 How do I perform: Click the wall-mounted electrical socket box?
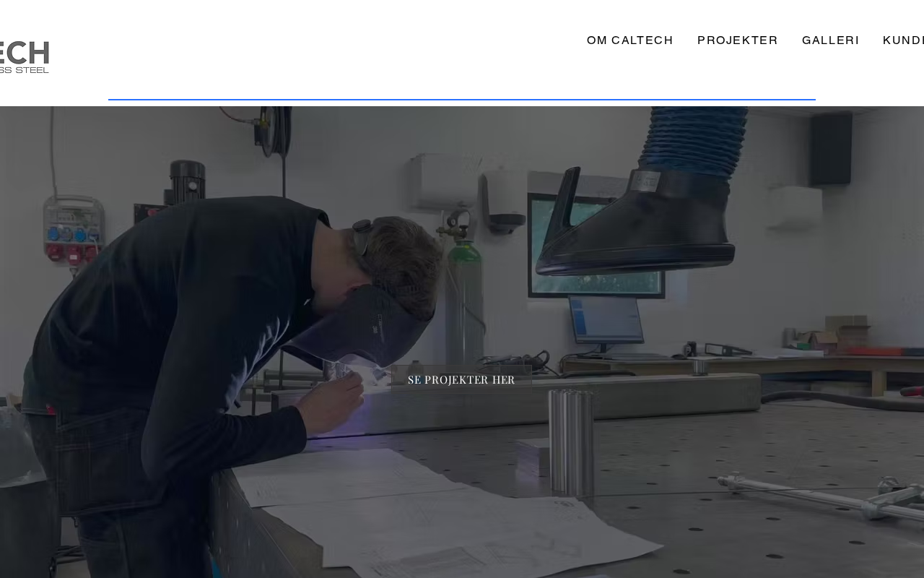72,230
